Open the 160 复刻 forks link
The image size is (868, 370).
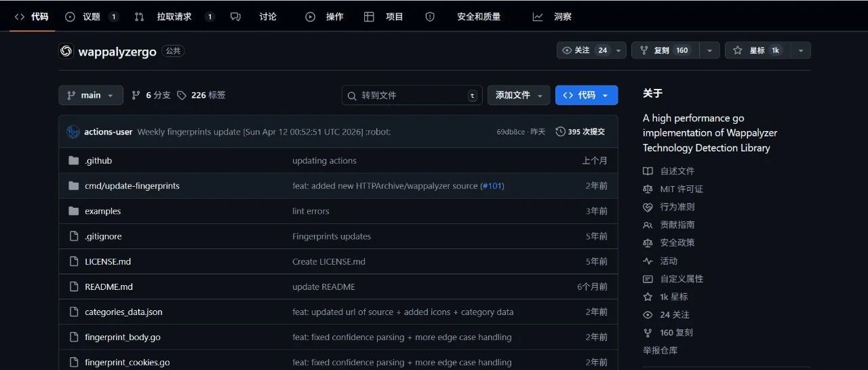click(x=668, y=333)
